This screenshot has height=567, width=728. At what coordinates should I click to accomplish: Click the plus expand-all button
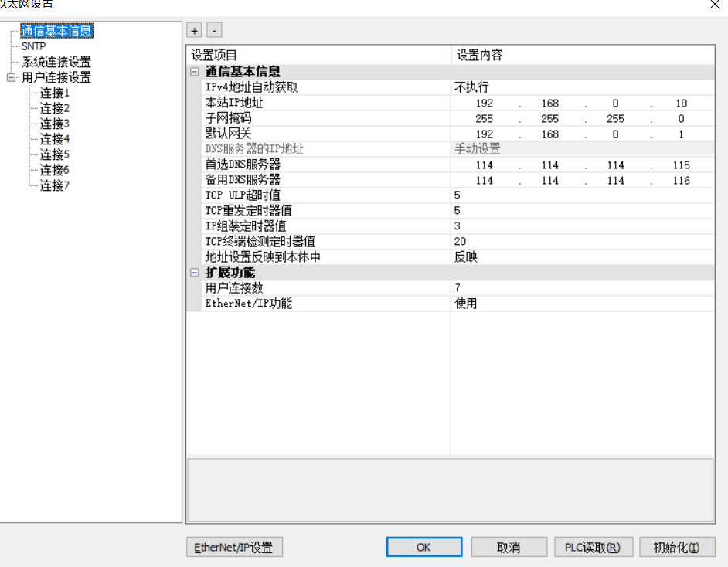coord(194,30)
